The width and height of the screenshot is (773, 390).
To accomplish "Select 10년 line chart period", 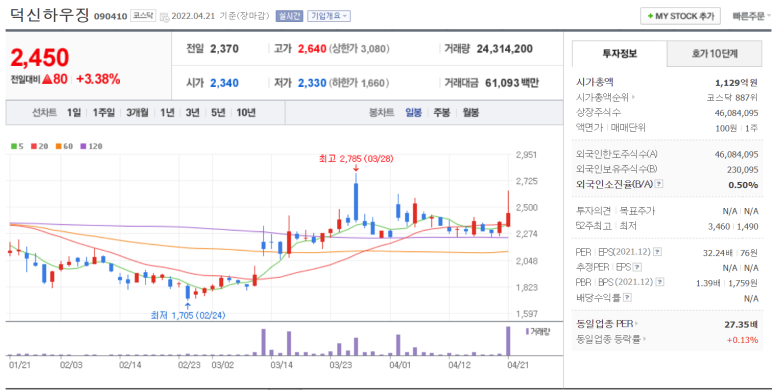I will [246, 113].
